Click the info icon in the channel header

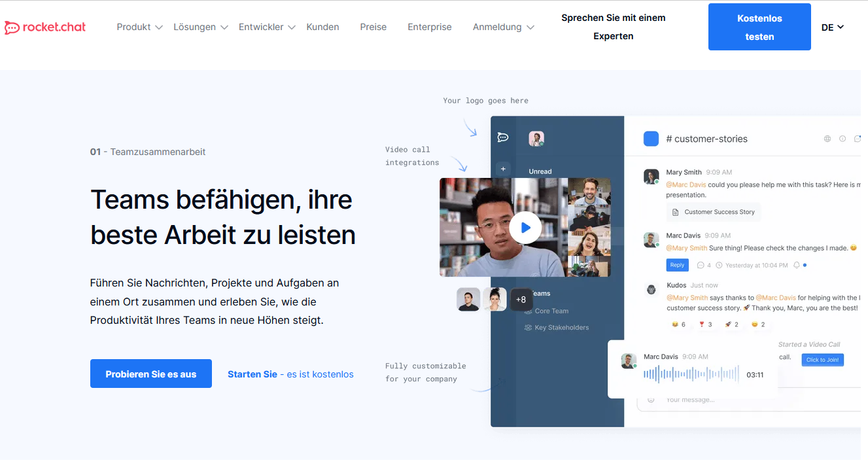click(842, 139)
